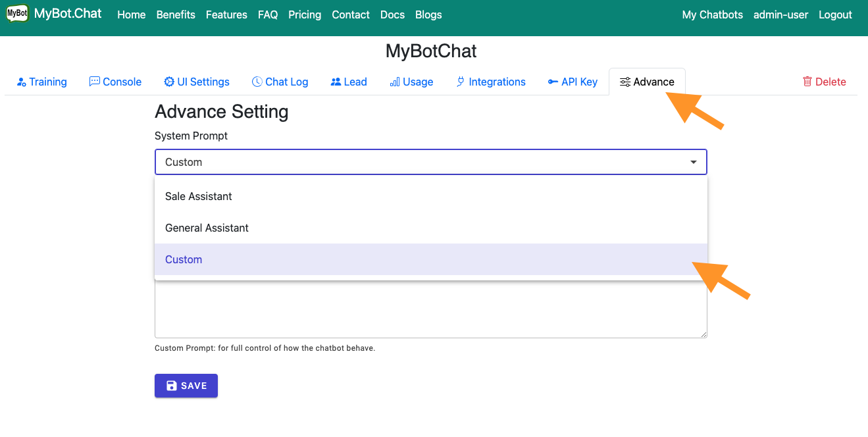The width and height of the screenshot is (868, 437).
Task: Click the API Key key icon
Action: pyautogui.click(x=553, y=82)
